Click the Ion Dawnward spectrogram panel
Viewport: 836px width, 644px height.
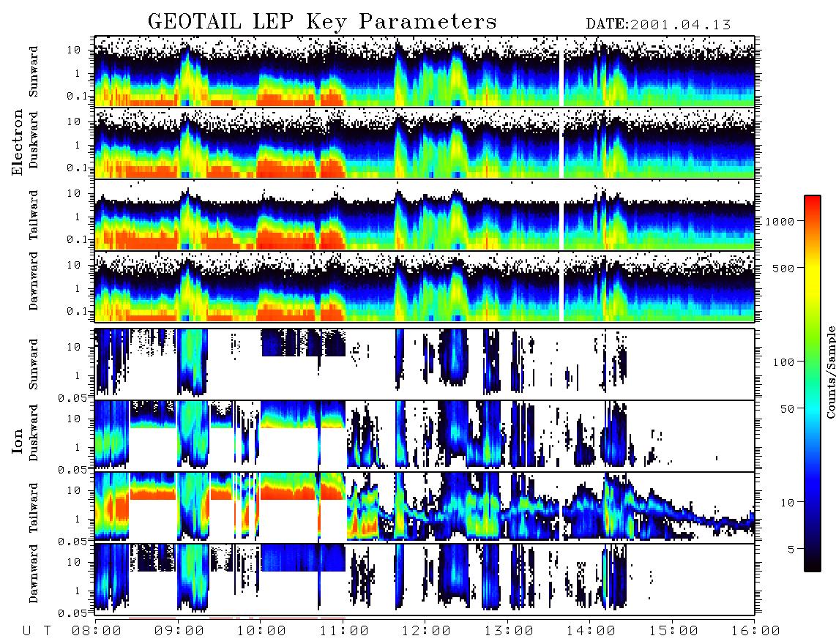tap(425, 579)
